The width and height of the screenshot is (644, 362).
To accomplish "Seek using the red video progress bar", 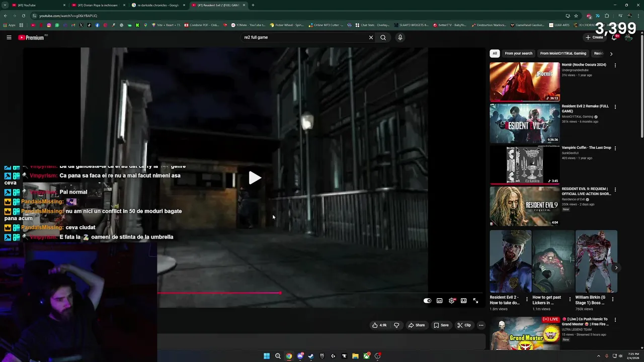I will [320, 293].
